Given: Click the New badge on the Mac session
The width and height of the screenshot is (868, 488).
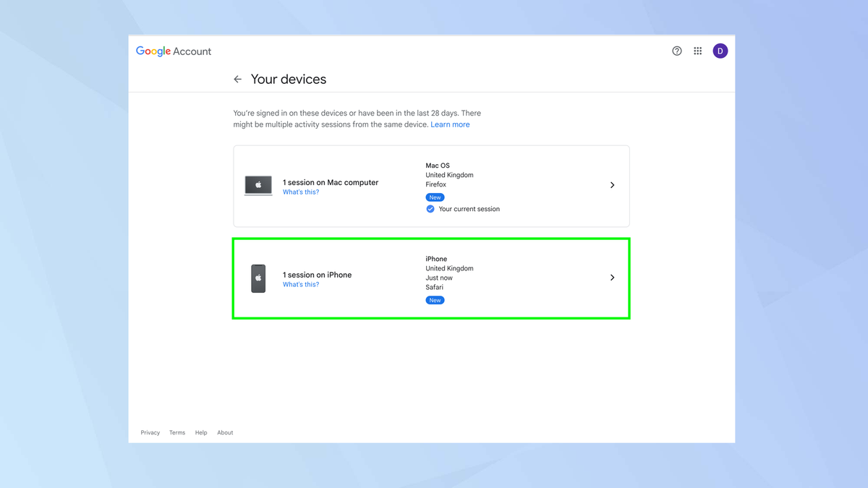Looking at the screenshot, I should point(435,197).
